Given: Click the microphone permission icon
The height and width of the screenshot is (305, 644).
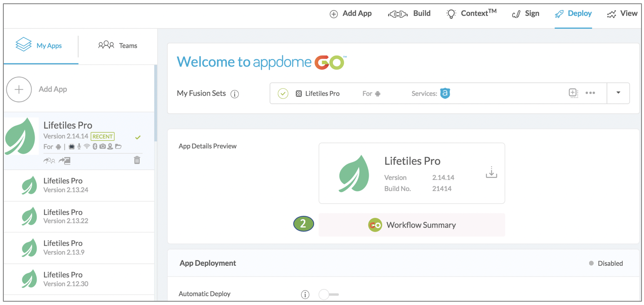Looking at the screenshot, I should [x=79, y=147].
